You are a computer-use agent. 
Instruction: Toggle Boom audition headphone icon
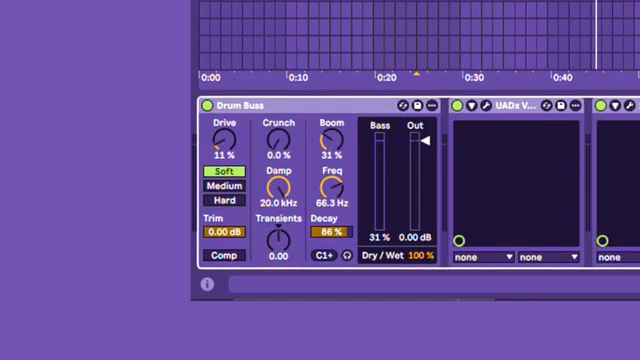click(x=347, y=256)
